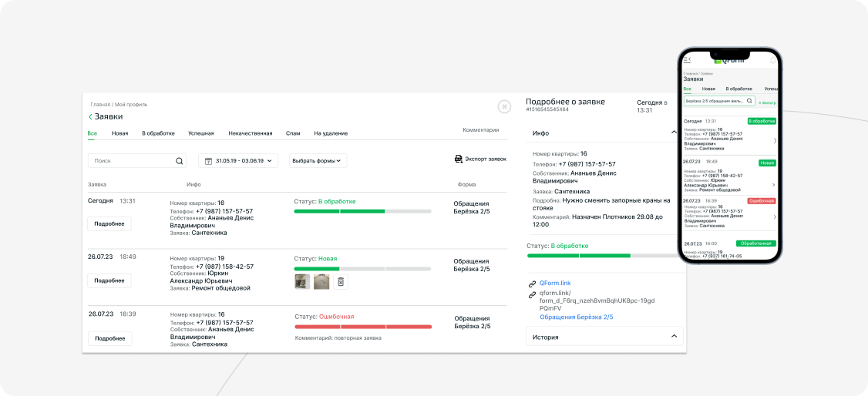Switch to the Все tab
This screenshot has width=868, height=396.
tap(93, 133)
